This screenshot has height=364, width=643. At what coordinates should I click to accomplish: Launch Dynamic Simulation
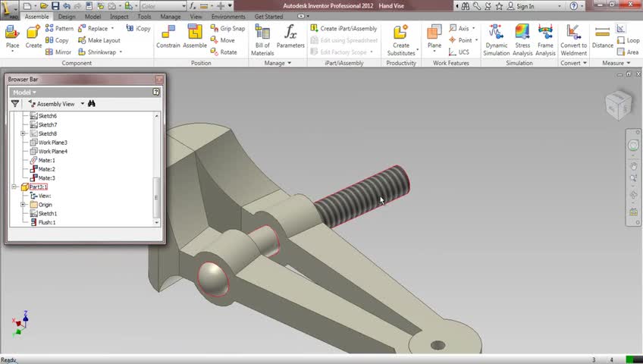496,39
